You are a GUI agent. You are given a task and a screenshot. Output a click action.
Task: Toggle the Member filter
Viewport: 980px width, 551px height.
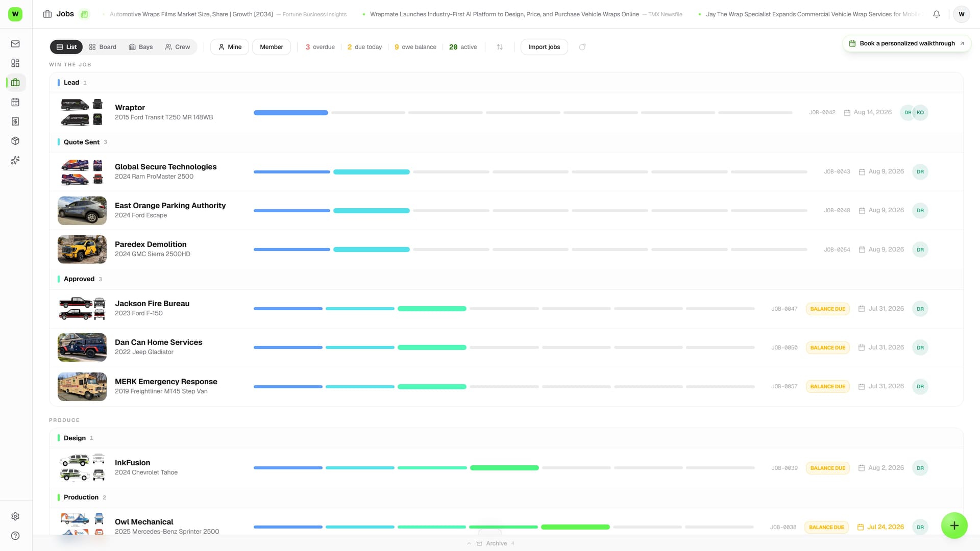[272, 47]
